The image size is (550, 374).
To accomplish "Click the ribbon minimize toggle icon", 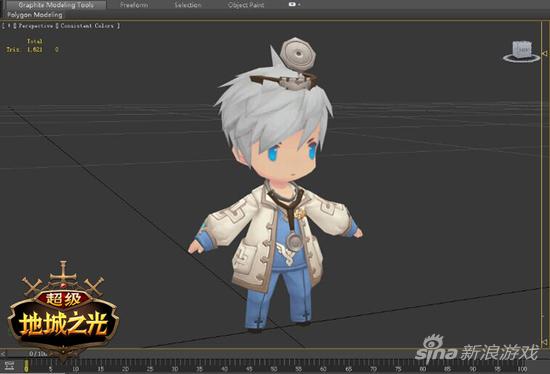I will coord(292,5).
